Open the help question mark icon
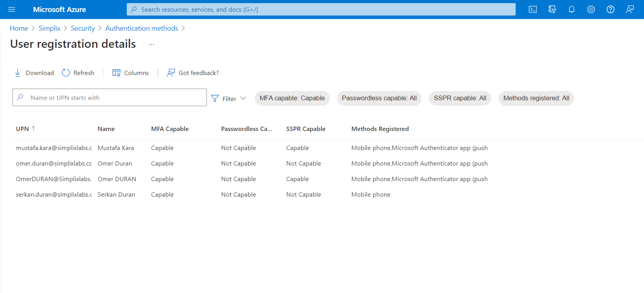Screen dimensions: 644x293 click(611, 9)
